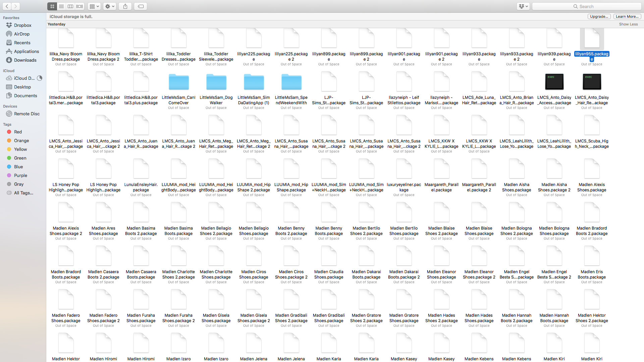Select the highlighted lillyan955.package file
This screenshot has width=644, height=362.
coord(592,39)
